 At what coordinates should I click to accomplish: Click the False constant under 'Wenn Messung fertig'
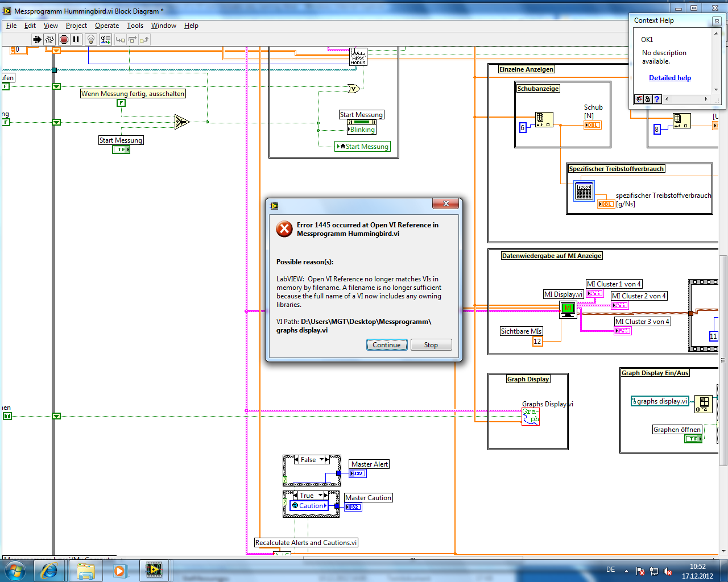coord(121,103)
